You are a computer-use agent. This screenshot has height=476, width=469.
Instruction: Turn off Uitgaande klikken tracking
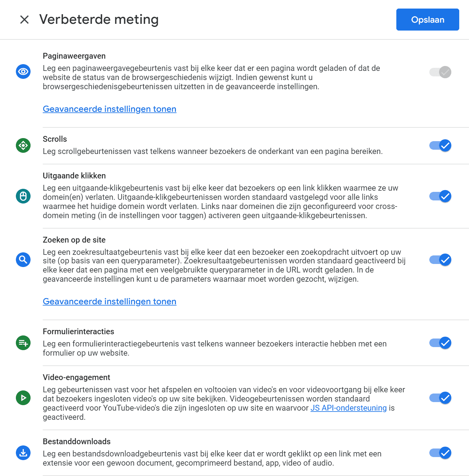coord(440,196)
